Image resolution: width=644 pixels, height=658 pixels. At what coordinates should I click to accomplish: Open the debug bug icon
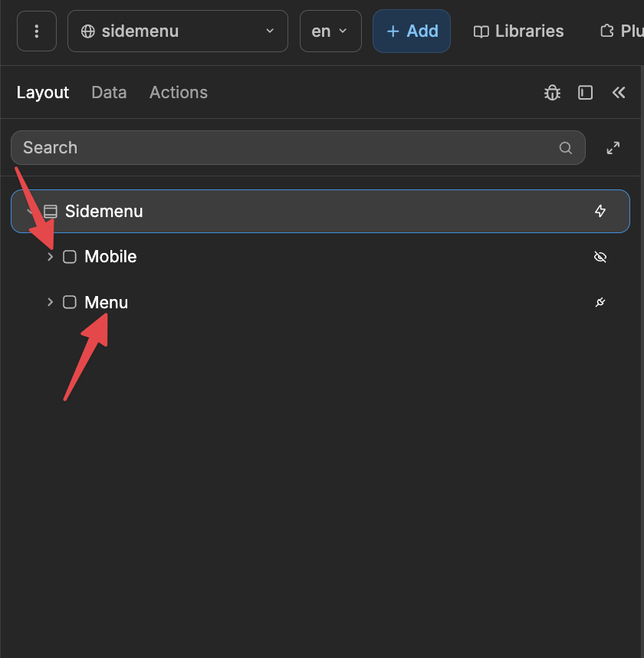552,92
